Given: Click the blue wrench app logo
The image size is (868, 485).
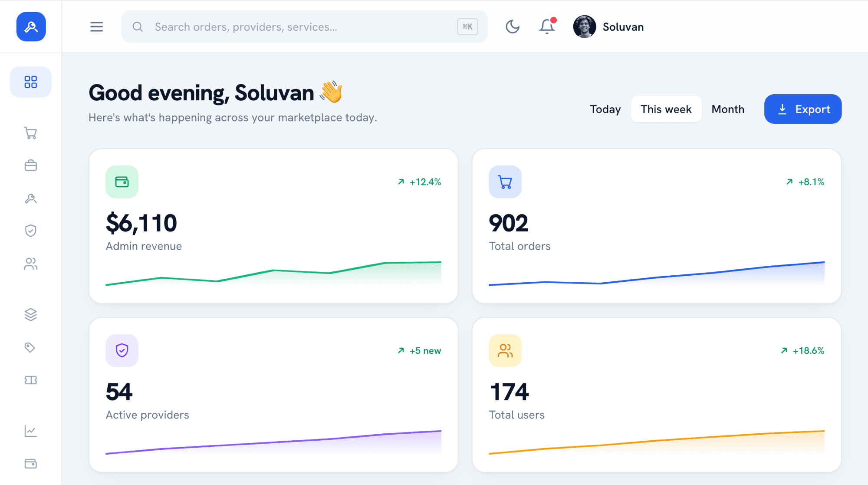Looking at the screenshot, I should tap(31, 26).
